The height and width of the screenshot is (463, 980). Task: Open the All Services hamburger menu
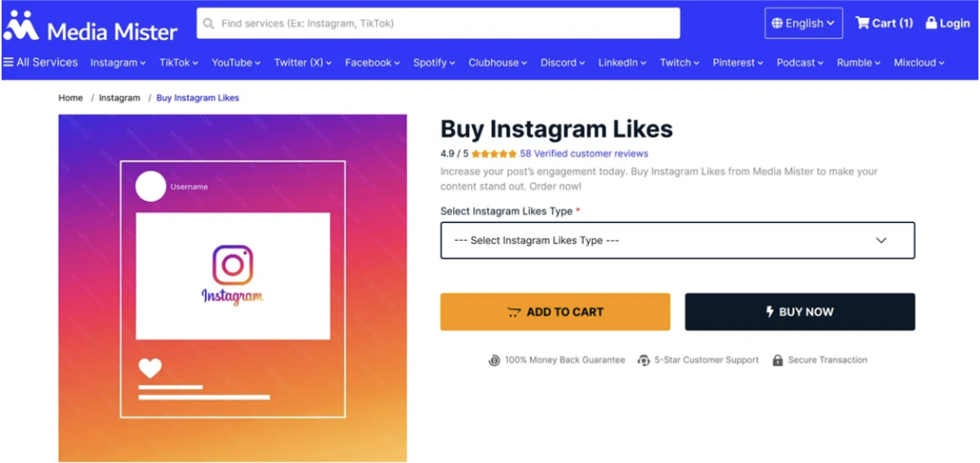pyautogui.click(x=8, y=62)
